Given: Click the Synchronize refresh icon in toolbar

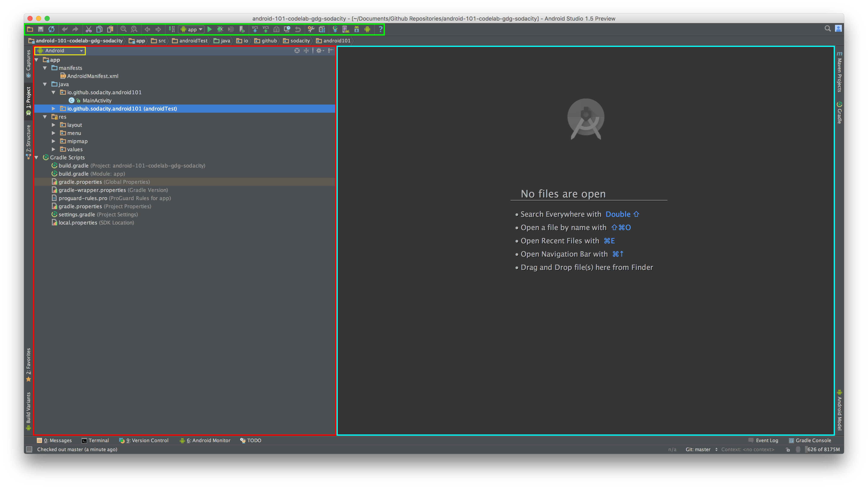Looking at the screenshot, I should (51, 29).
